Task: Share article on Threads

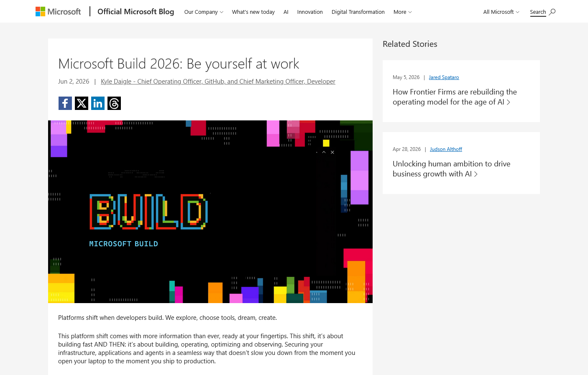Action: point(114,103)
